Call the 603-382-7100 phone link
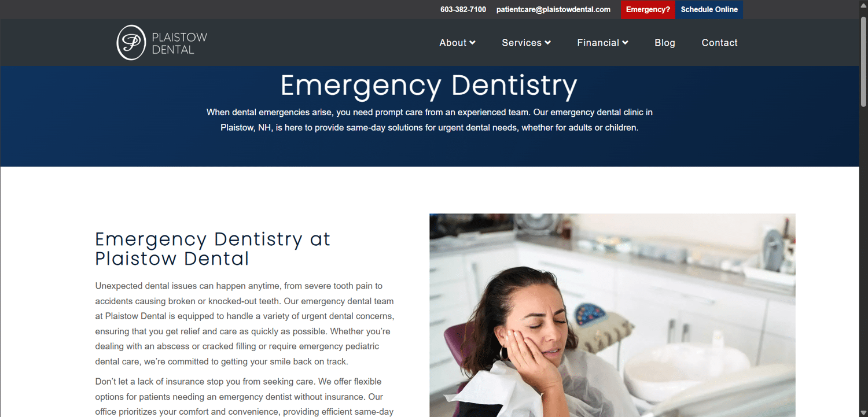868x417 pixels. pyautogui.click(x=463, y=10)
